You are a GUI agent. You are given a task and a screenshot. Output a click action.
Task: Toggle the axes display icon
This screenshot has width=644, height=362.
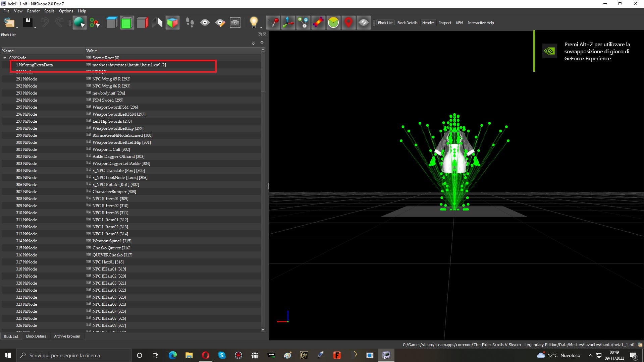(288, 23)
